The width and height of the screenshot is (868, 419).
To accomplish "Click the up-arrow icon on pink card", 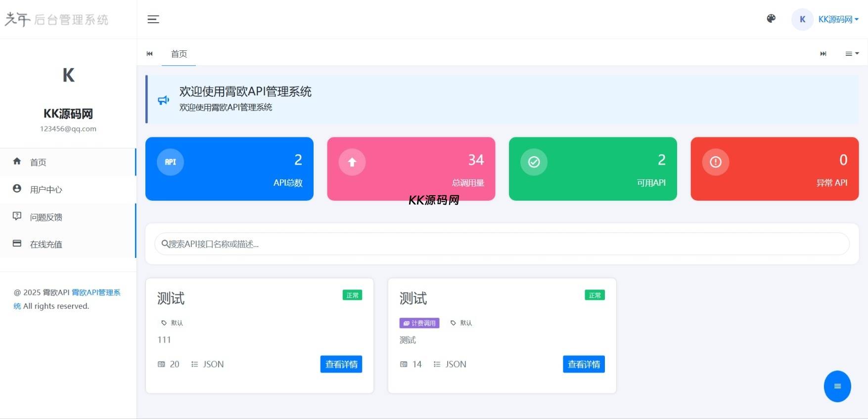I will tap(352, 162).
